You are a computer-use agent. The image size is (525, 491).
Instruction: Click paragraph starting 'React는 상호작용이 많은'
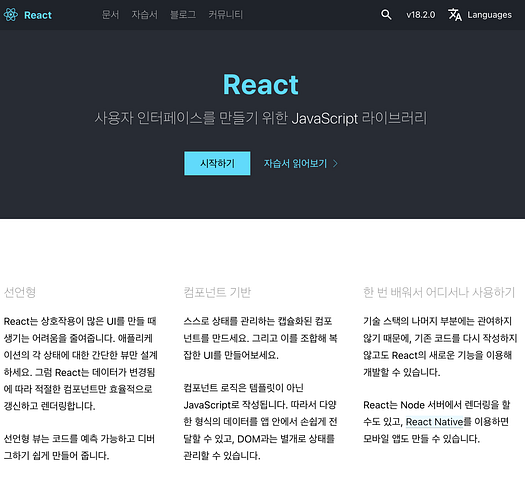81,364
